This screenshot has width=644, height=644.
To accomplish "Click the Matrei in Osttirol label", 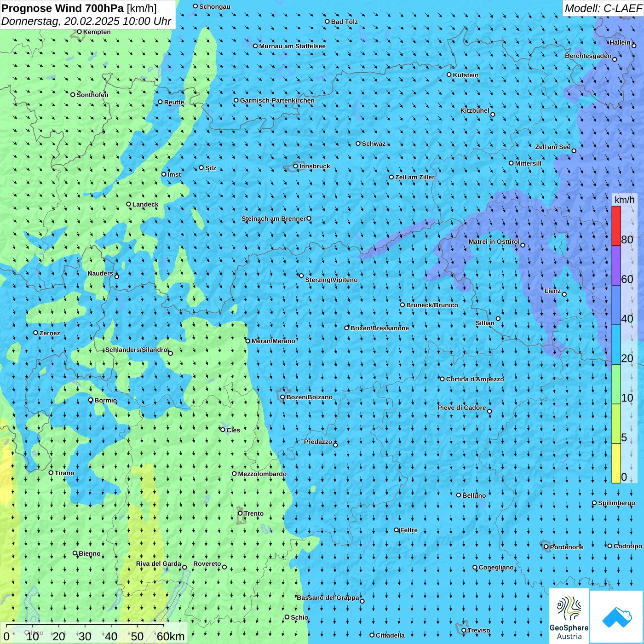I will 494,241.
